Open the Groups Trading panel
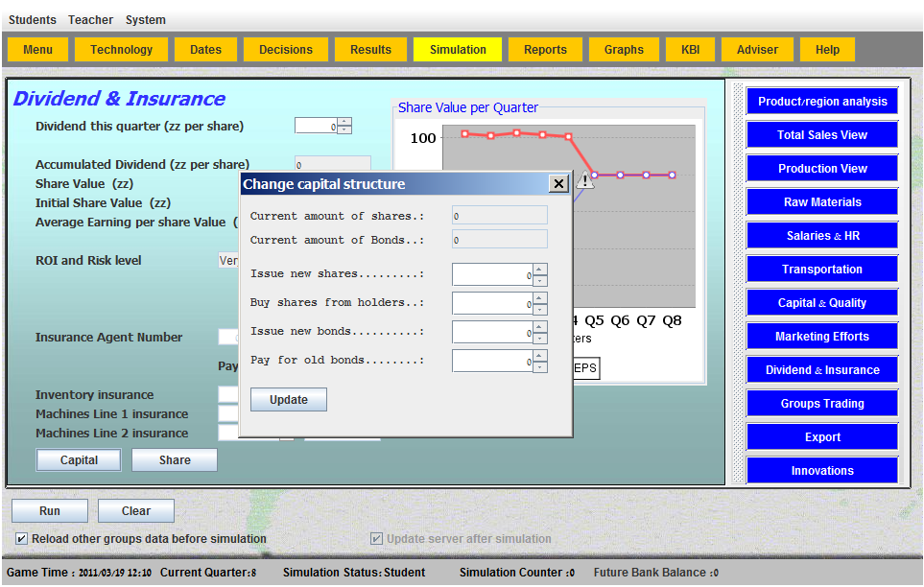This screenshot has width=924, height=587. tap(821, 404)
